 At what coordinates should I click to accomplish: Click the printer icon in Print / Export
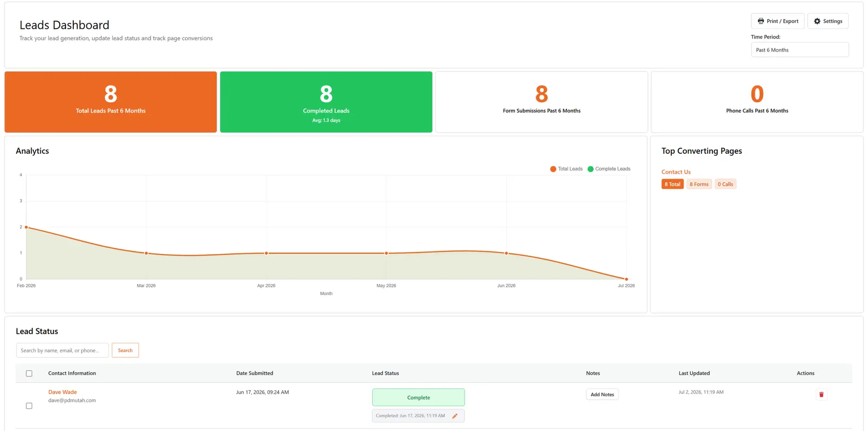point(761,21)
